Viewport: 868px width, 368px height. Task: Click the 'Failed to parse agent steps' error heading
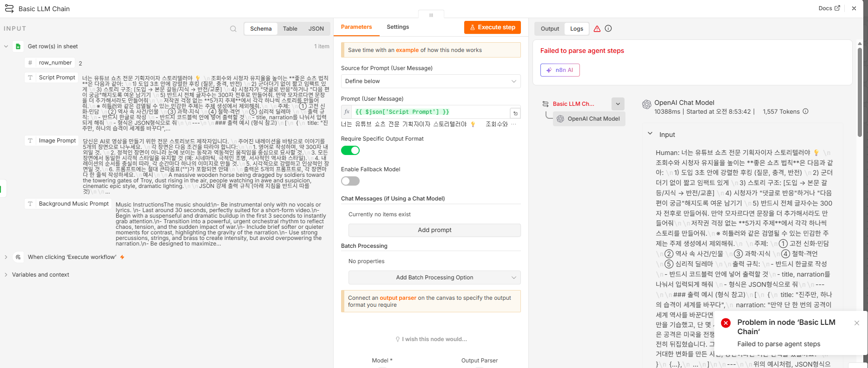pyautogui.click(x=582, y=51)
